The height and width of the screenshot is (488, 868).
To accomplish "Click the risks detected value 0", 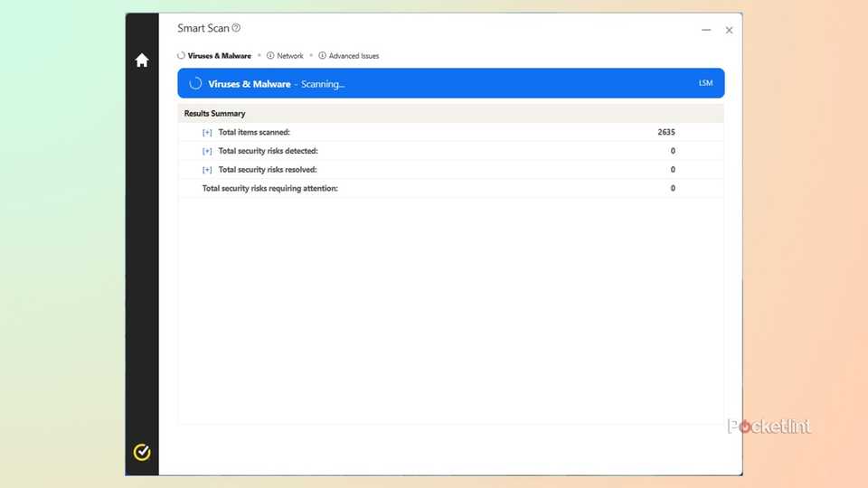I will [x=673, y=151].
